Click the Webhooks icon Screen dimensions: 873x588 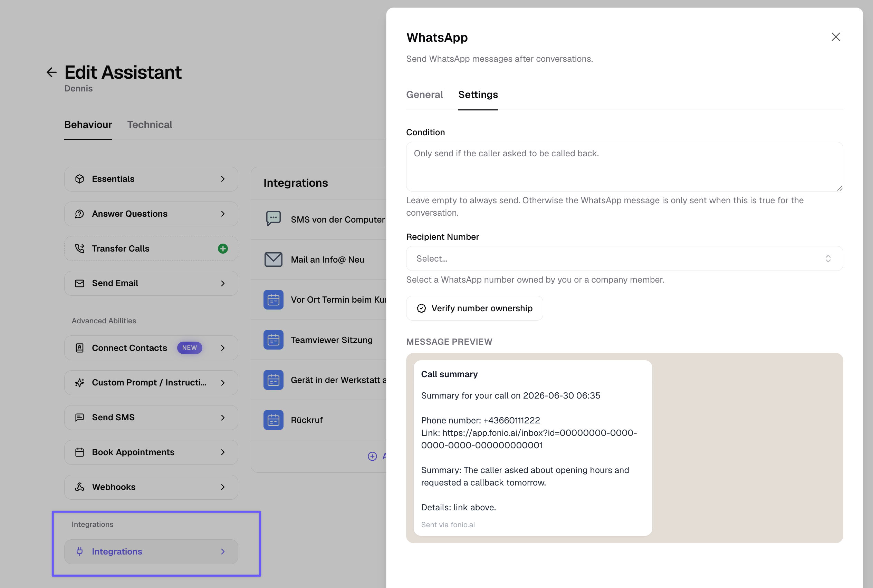click(79, 487)
